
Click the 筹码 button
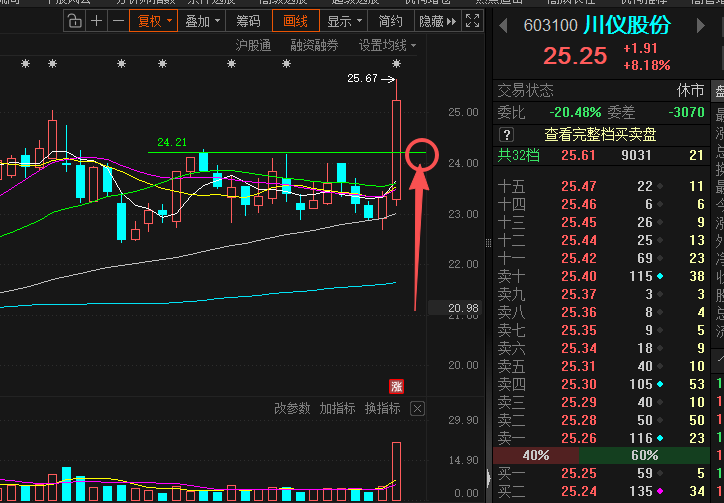click(x=248, y=21)
